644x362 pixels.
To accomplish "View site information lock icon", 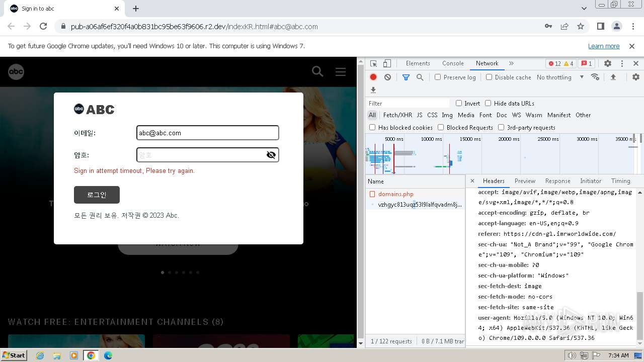I will (63, 27).
